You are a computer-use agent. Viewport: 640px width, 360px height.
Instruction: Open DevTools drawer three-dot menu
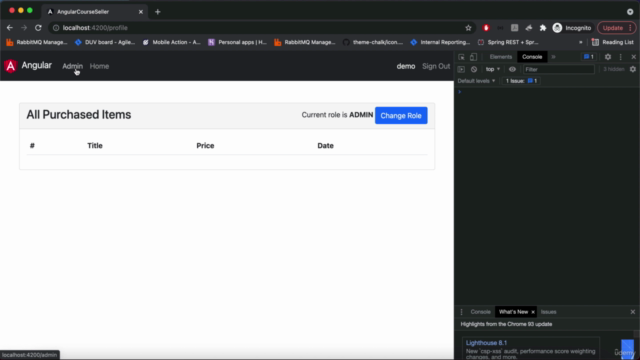462,312
